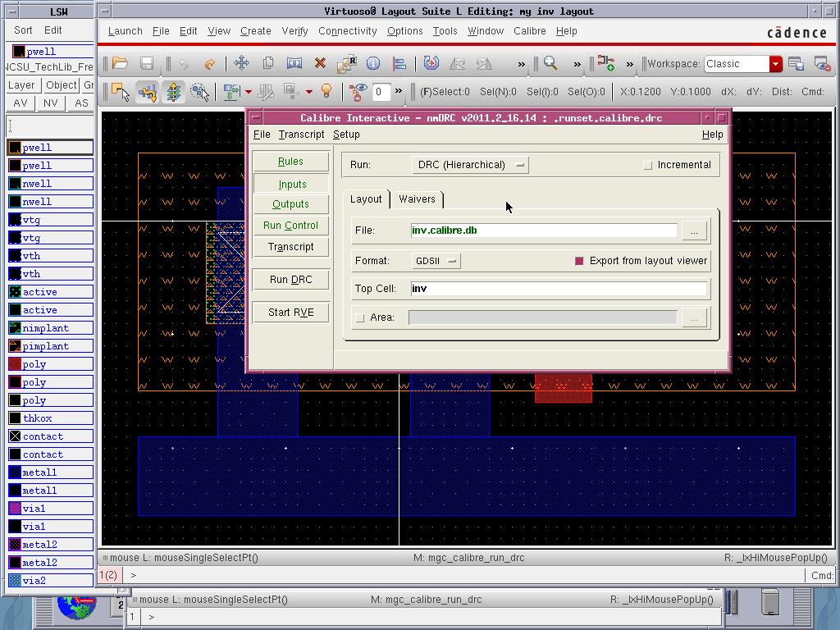
Task: Select the Copy tool icon
Action: point(268,63)
